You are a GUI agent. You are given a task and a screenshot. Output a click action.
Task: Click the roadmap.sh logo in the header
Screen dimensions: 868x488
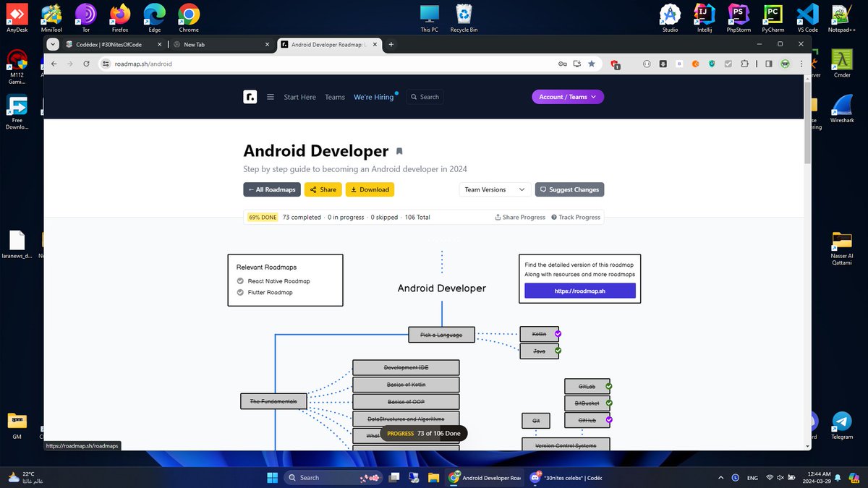pyautogui.click(x=250, y=96)
